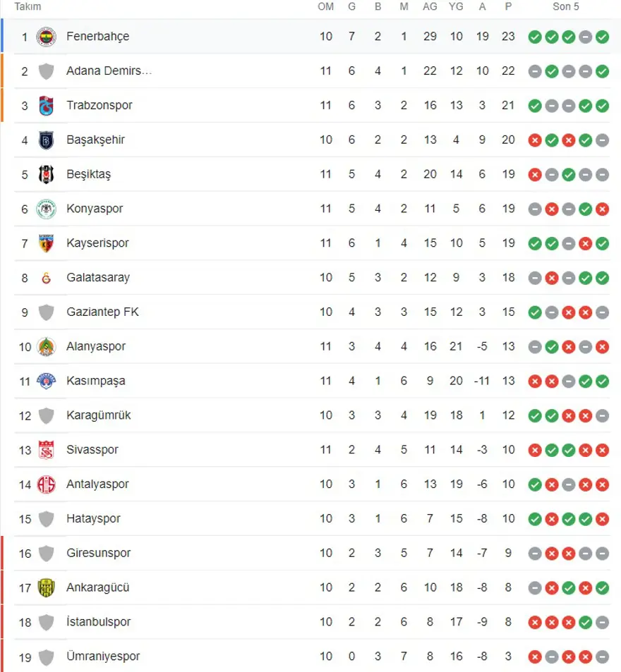
Task: Open the Gaziantep FK team page
Action: (102, 312)
